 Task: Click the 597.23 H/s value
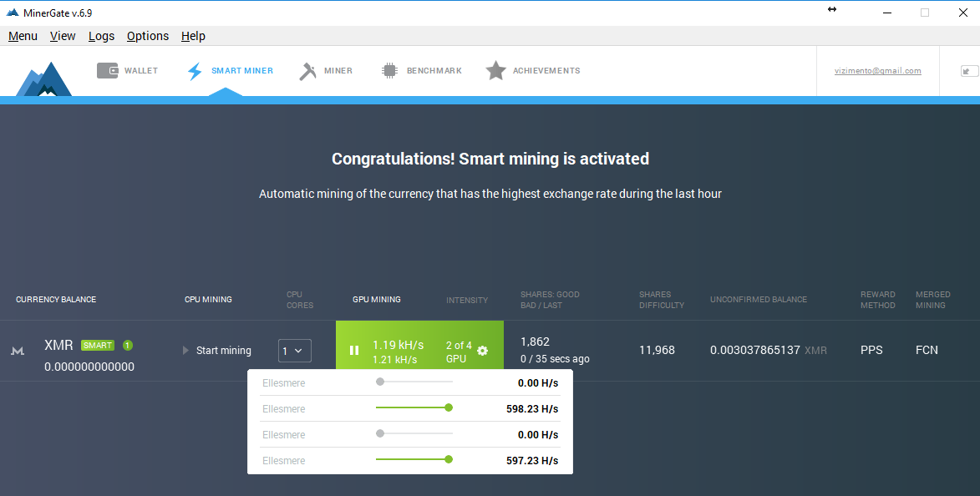[x=532, y=461]
